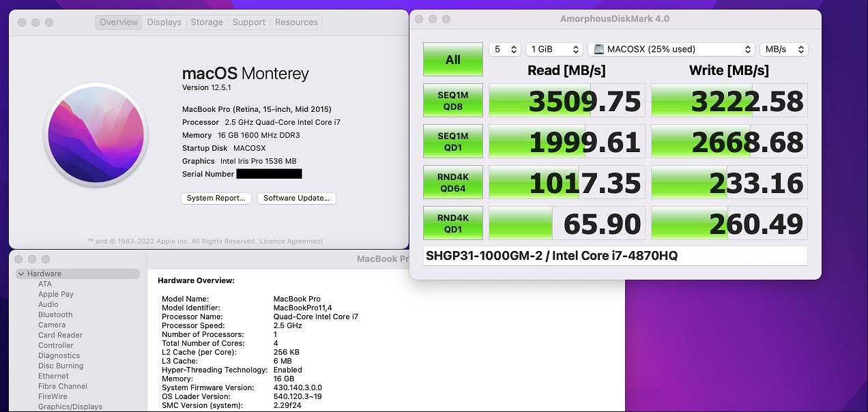Select FireWire in the hardware sidebar
The height and width of the screenshot is (412, 868).
pyautogui.click(x=53, y=396)
